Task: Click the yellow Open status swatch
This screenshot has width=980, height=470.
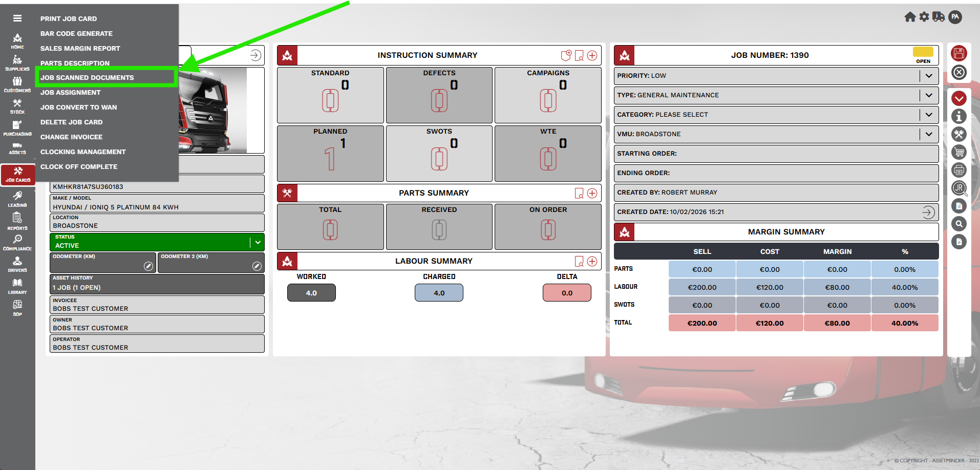Action: (923, 52)
